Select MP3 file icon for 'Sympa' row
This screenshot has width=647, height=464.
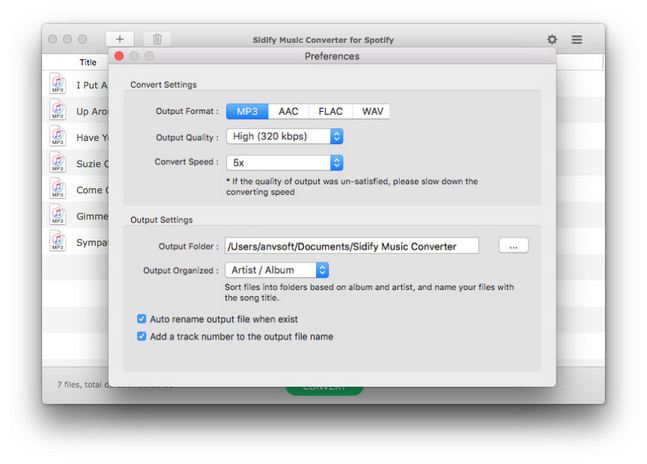tap(58, 240)
